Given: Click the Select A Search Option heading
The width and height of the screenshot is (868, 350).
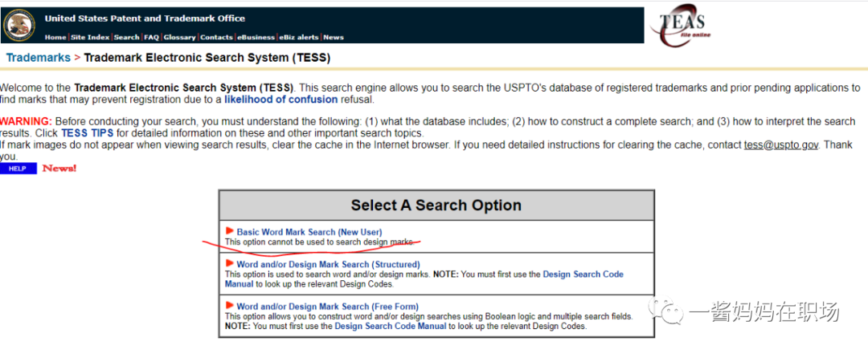Looking at the screenshot, I should (x=436, y=206).
